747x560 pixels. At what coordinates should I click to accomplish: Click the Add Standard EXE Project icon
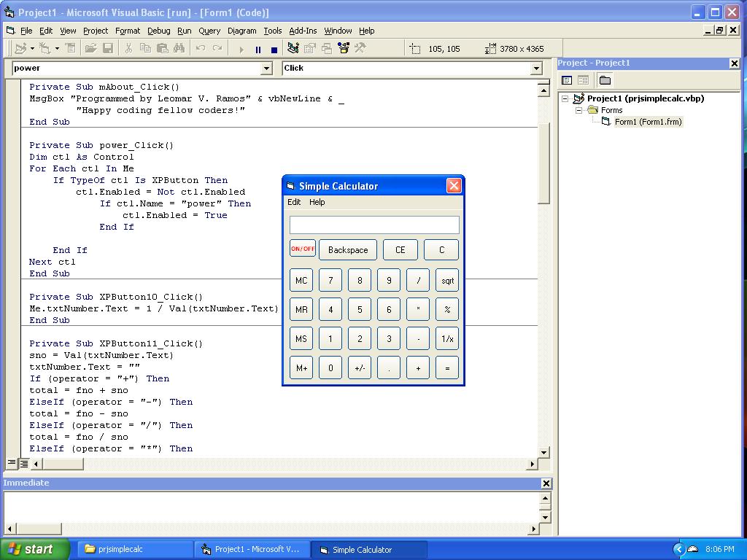[20, 48]
